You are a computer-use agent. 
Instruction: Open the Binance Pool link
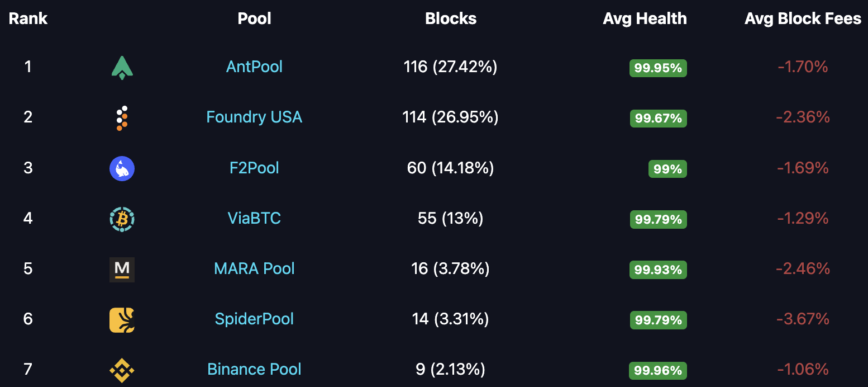coord(254,369)
